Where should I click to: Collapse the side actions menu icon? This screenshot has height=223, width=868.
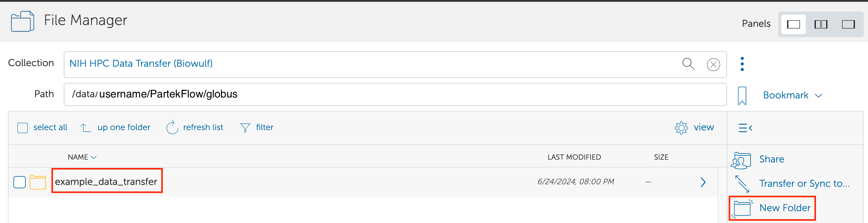click(745, 128)
